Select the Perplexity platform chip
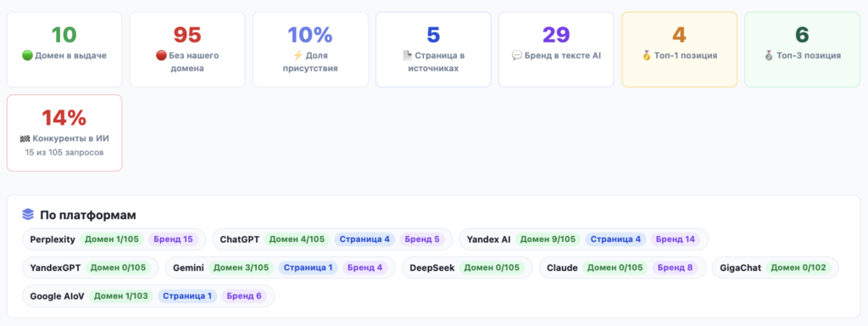Image resolution: width=868 pixels, height=326 pixels. (x=114, y=239)
